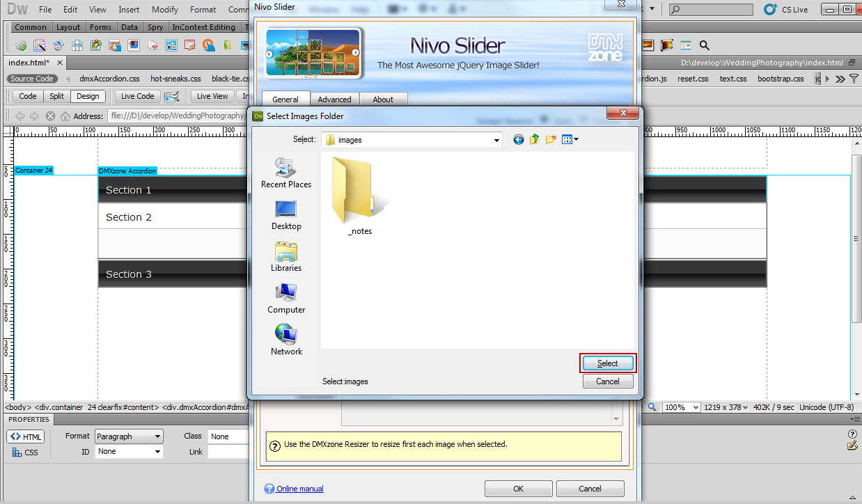Switch to the Advanced tab of Nivo Slider
Viewport: 862px width, 504px height.
click(x=335, y=100)
